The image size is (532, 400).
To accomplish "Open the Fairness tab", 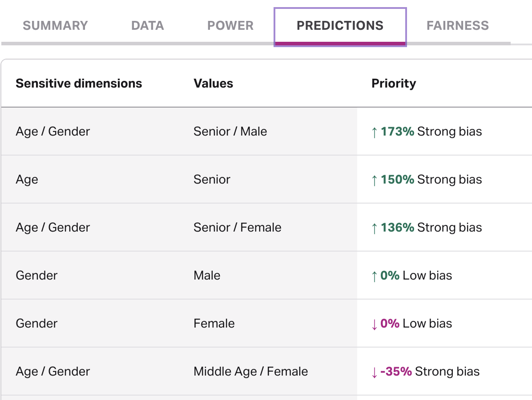I will pos(457,25).
